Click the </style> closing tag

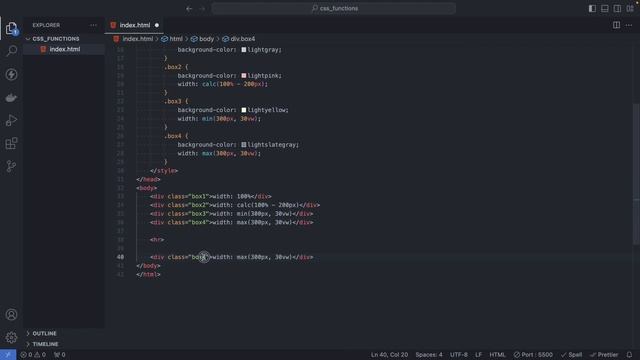(x=164, y=171)
